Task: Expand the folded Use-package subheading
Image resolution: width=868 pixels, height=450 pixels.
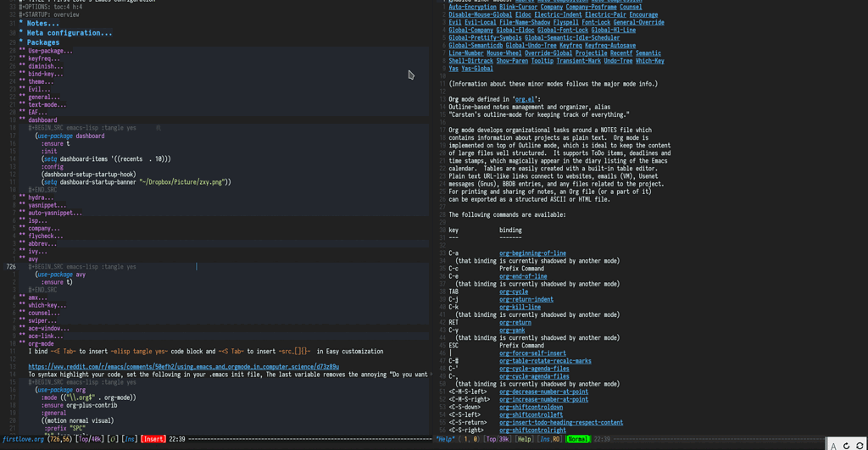Action: 50,51
